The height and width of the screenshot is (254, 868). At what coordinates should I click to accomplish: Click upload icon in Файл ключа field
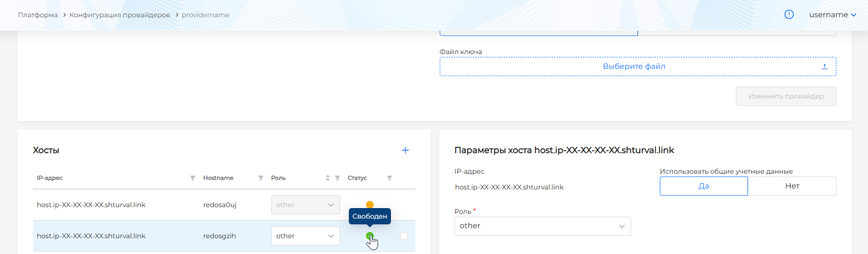[x=824, y=66]
